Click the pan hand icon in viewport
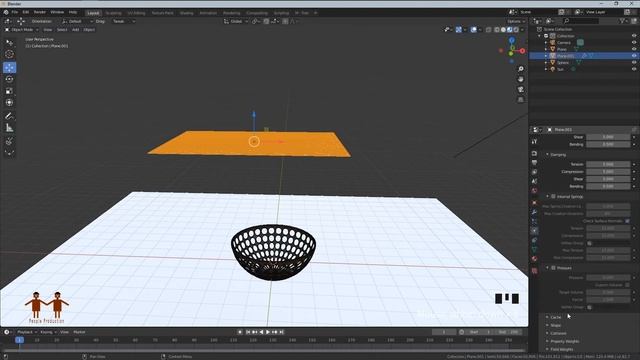Viewport: 640px width, 360px height. (521, 79)
